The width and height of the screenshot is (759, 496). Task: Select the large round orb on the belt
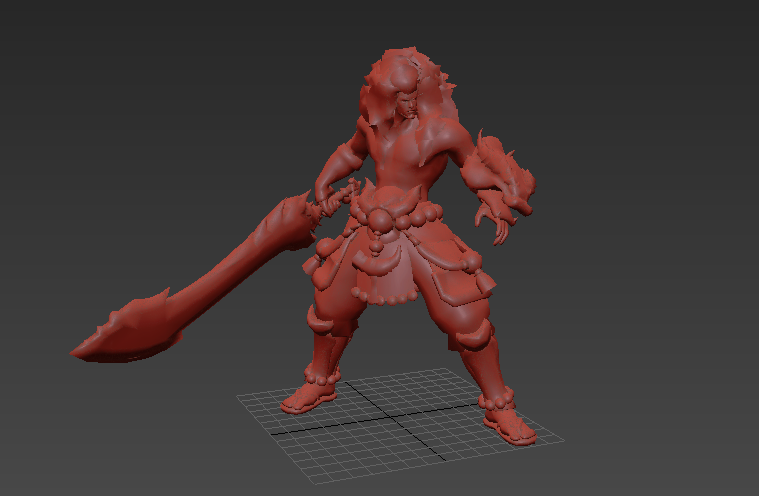(x=383, y=218)
